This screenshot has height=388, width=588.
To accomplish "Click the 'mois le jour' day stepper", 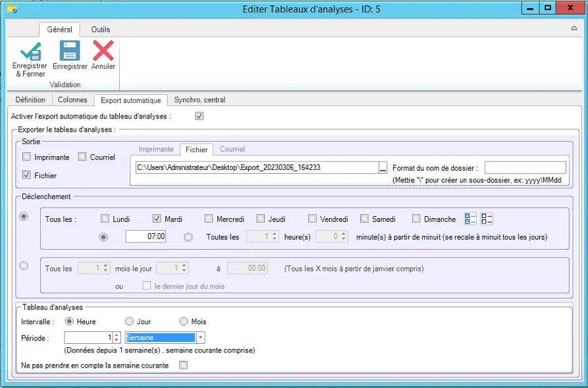I will (184, 268).
